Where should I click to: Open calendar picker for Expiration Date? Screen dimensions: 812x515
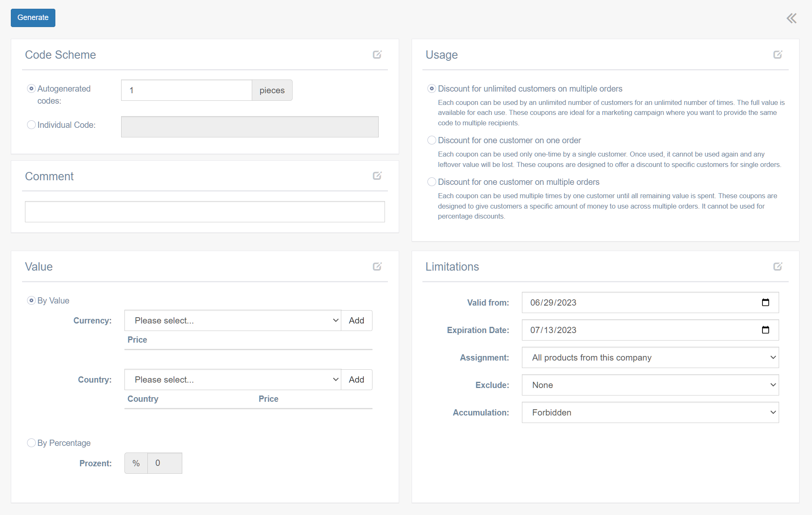click(765, 330)
